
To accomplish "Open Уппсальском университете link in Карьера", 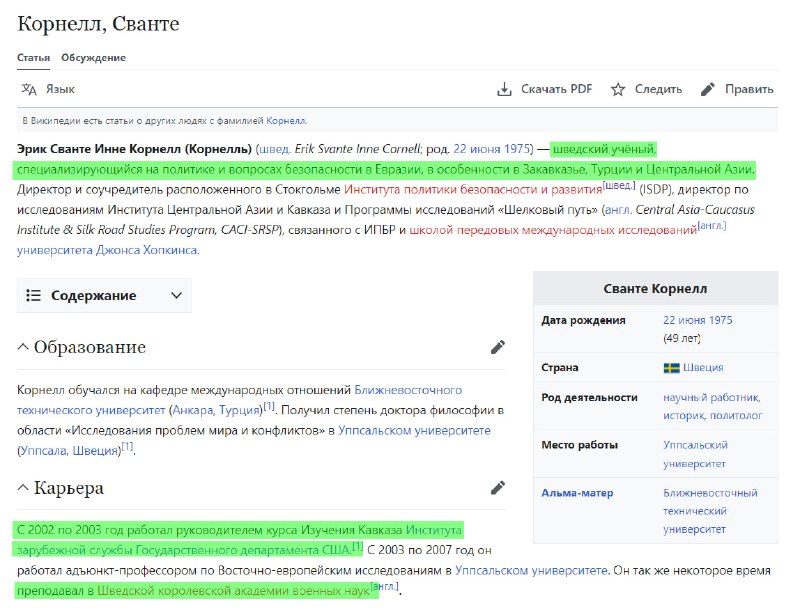I will coord(531,570).
